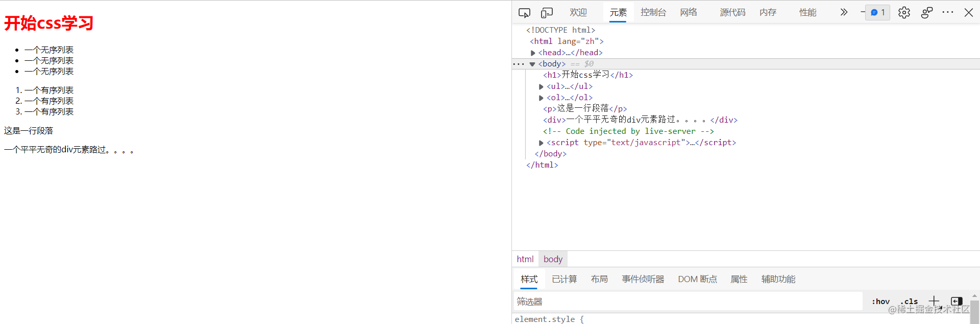
Task: Toggle the .cls class editor
Action: coord(909,302)
